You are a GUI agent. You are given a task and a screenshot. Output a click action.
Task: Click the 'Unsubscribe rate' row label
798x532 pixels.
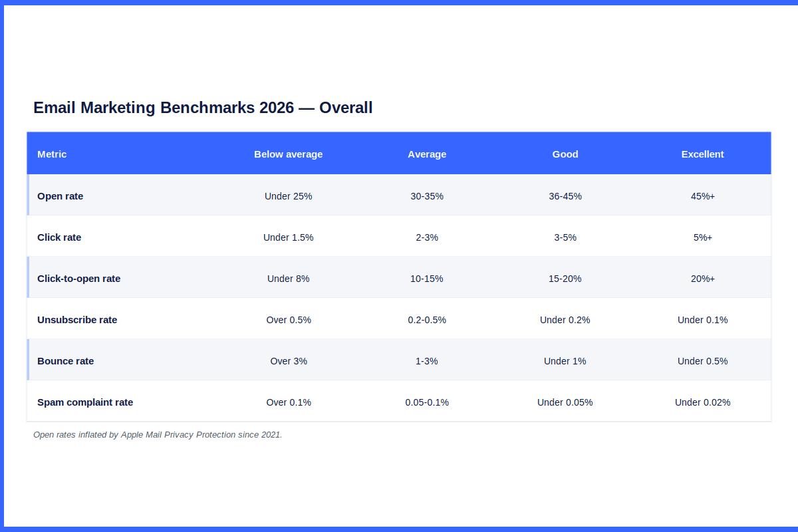click(77, 320)
